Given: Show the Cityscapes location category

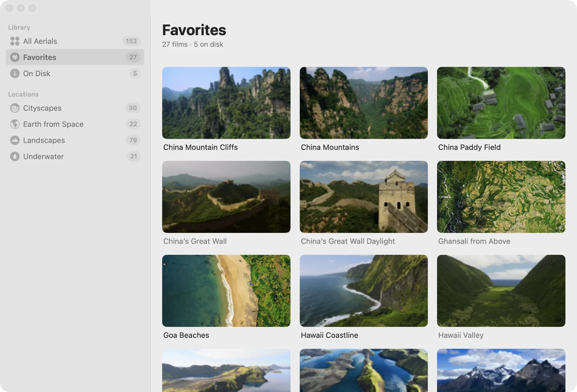Looking at the screenshot, I should (75, 108).
